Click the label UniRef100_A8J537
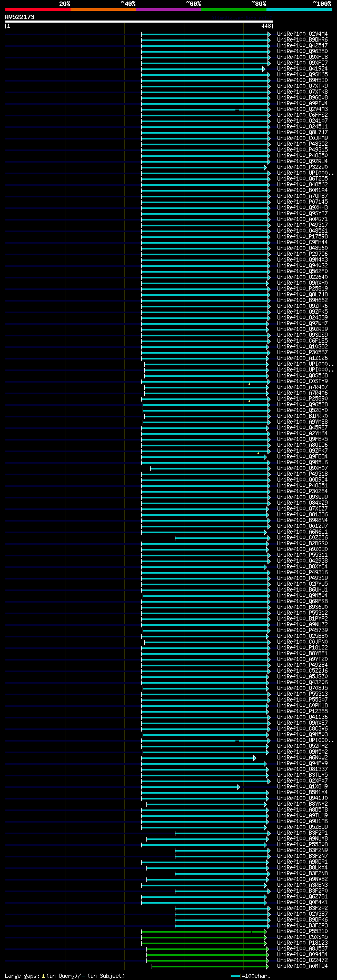337x980 pixels. click(302, 949)
